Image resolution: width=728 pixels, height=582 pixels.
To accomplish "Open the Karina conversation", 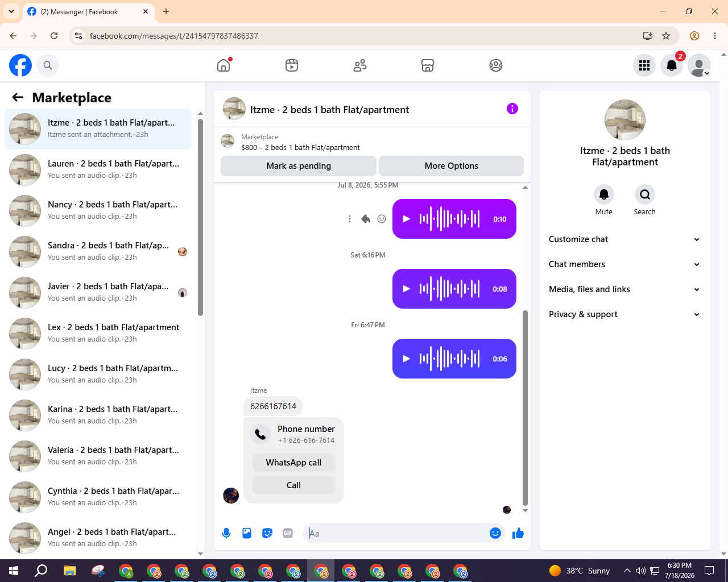I will pyautogui.click(x=98, y=415).
